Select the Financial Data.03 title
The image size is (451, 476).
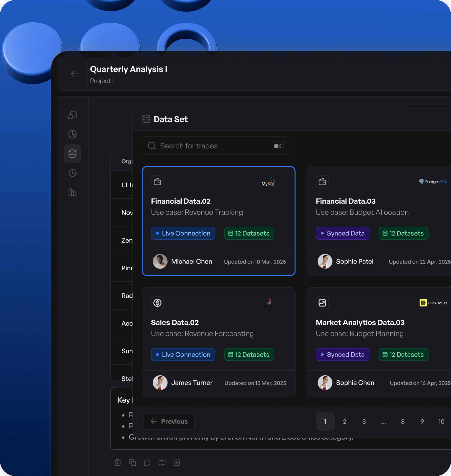(346, 201)
